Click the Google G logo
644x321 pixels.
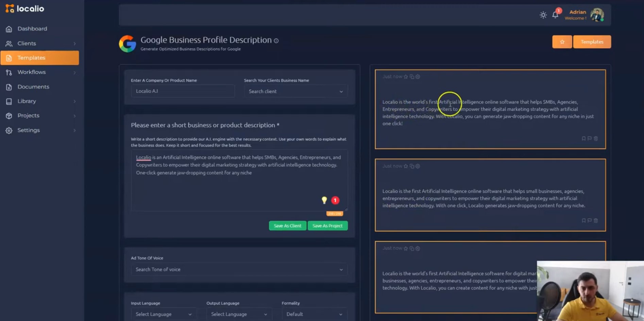tap(128, 44)
